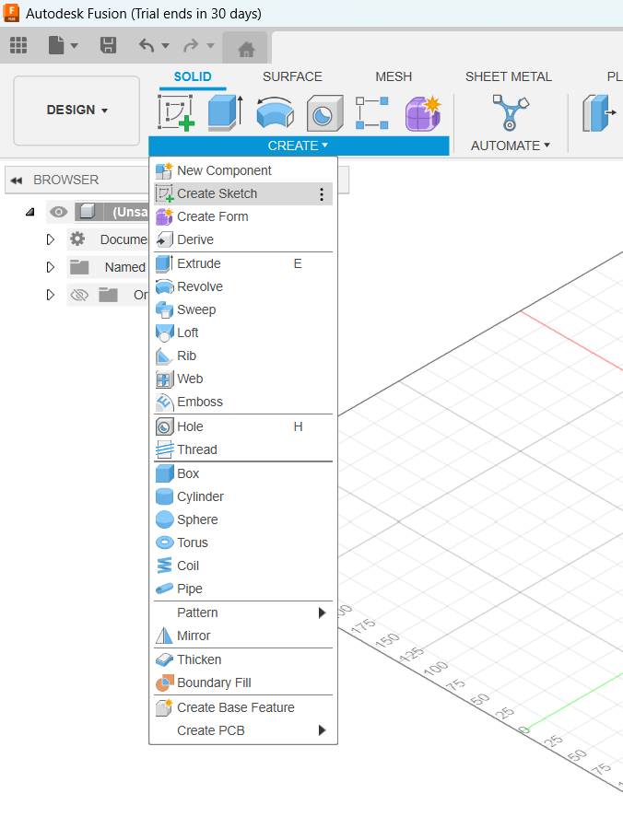Show the hidden Origin folder
This screenshot has width=623, height=840.
pyautogui.click(x=79, y=295)
